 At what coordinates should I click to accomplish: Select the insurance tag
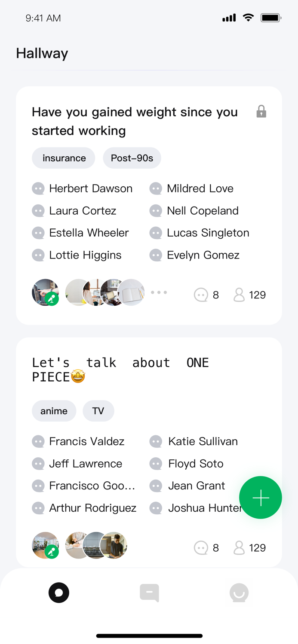pyautogui.click(x=63, y=158)
